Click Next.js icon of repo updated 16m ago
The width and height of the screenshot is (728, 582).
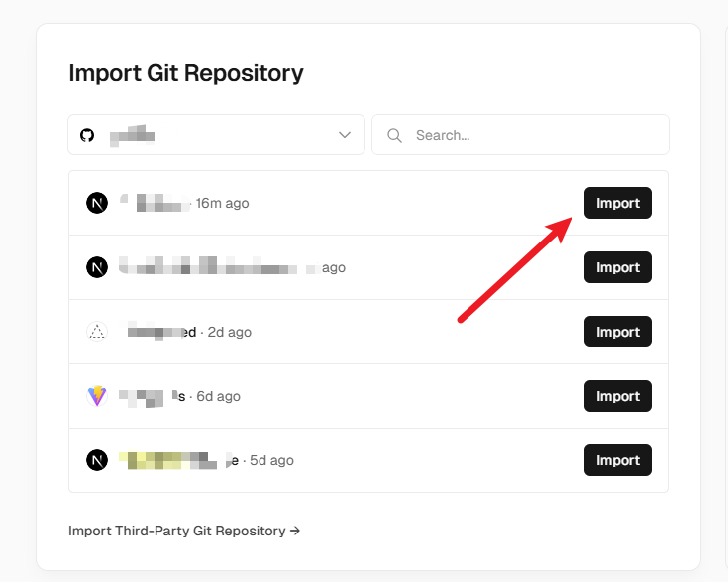click(x=97, y=203)
